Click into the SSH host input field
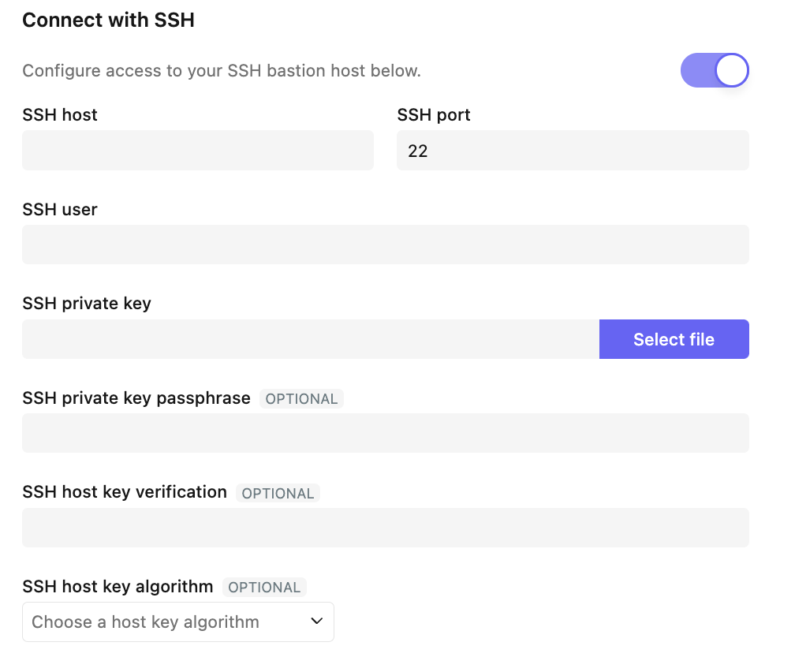 click(x=197, y=151)
